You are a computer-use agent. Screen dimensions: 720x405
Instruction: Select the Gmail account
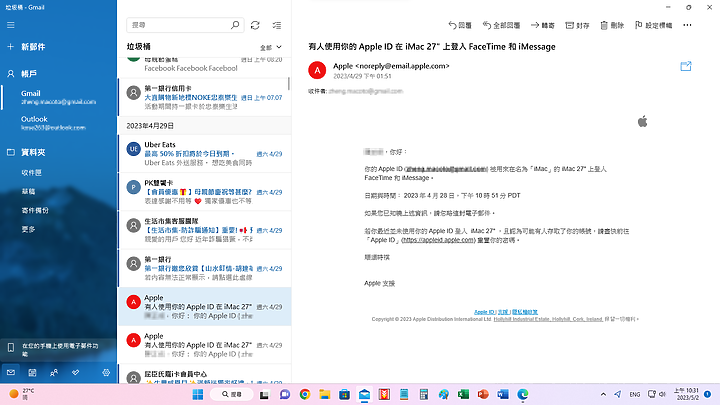(58, 97)
